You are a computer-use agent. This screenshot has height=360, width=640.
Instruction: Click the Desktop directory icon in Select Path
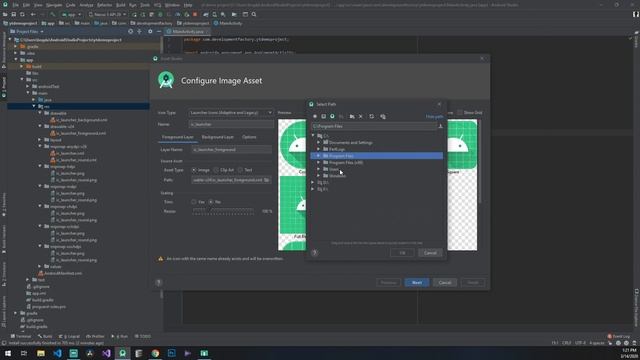coord(323,117)
